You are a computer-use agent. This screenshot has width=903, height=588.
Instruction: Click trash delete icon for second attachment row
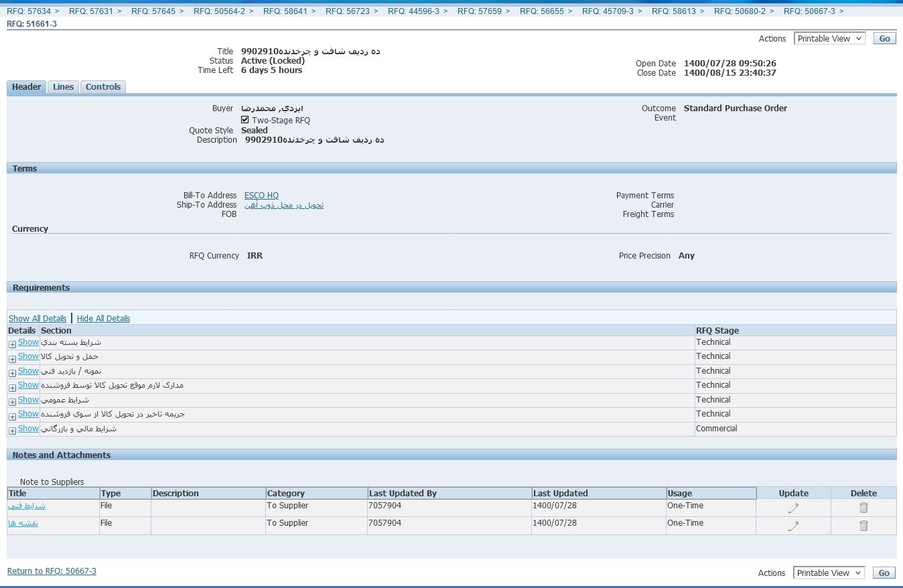(863, 526)
